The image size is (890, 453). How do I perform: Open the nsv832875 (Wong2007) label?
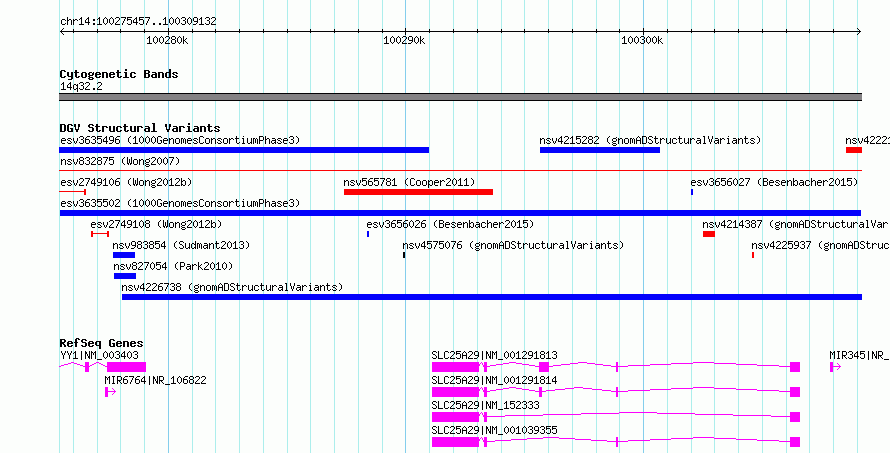[120, 161]
